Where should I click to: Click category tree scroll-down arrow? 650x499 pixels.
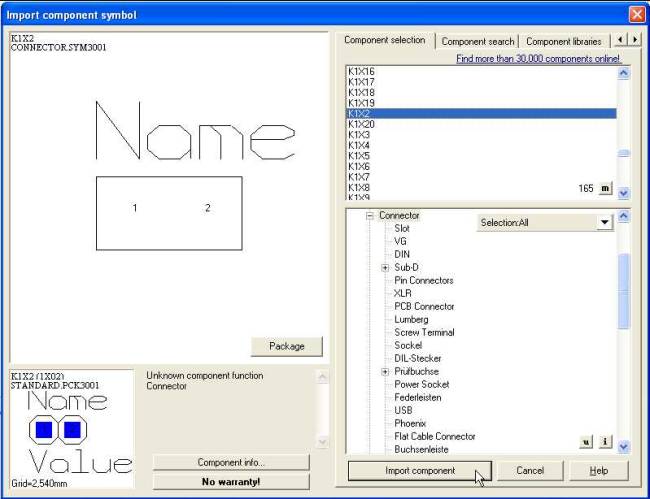click(623, 447)
